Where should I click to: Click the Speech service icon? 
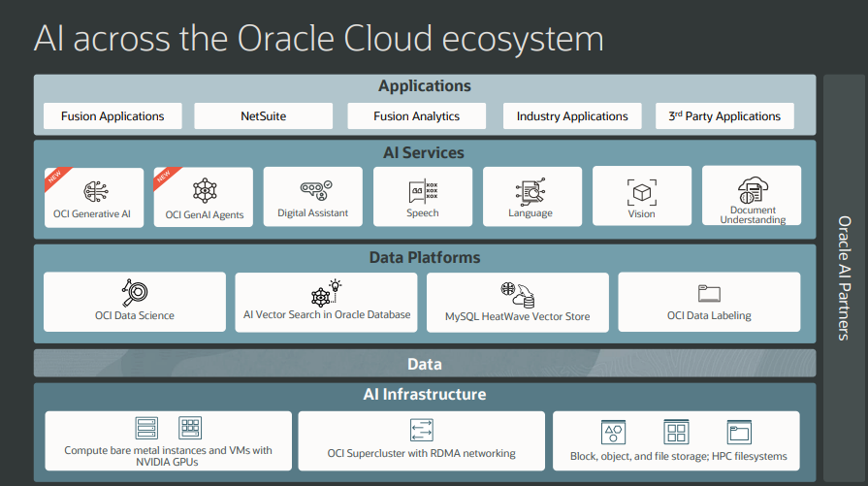[x=424, y=191]
